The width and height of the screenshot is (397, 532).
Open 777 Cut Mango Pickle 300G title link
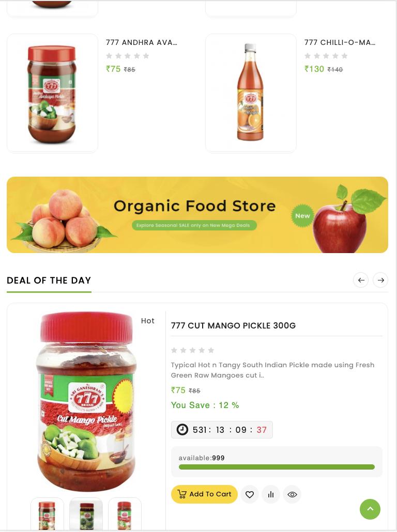pyautogui.click(x=233, y=326)
